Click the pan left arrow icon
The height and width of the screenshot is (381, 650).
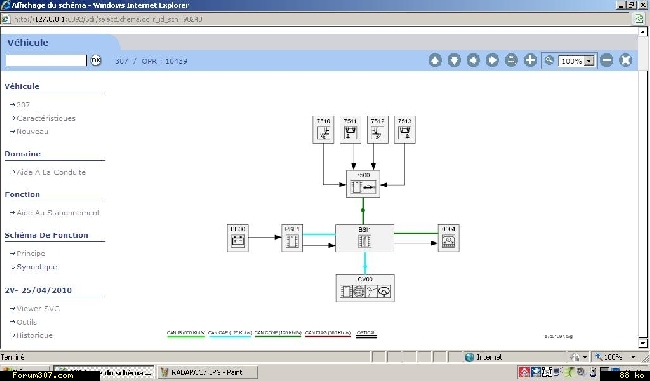(x=473, y=61)
